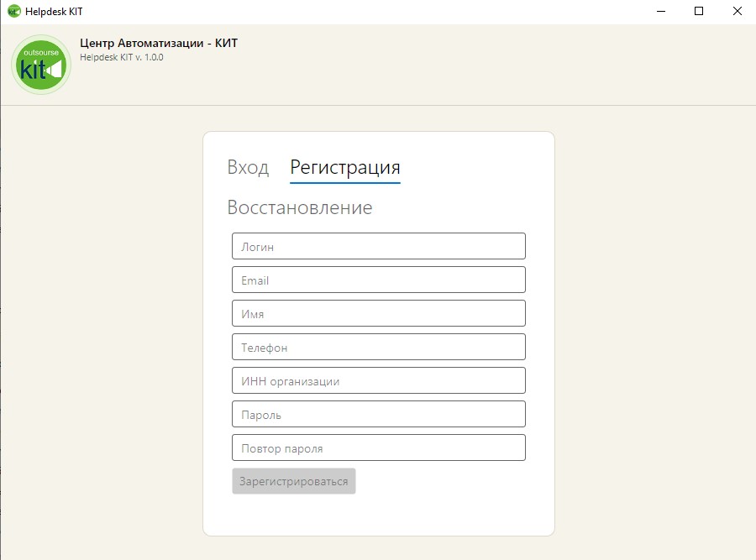Open the Восстановление tab
Image resolution: width=756 pixels, height=560 pixels.
(x=299, y=207)
